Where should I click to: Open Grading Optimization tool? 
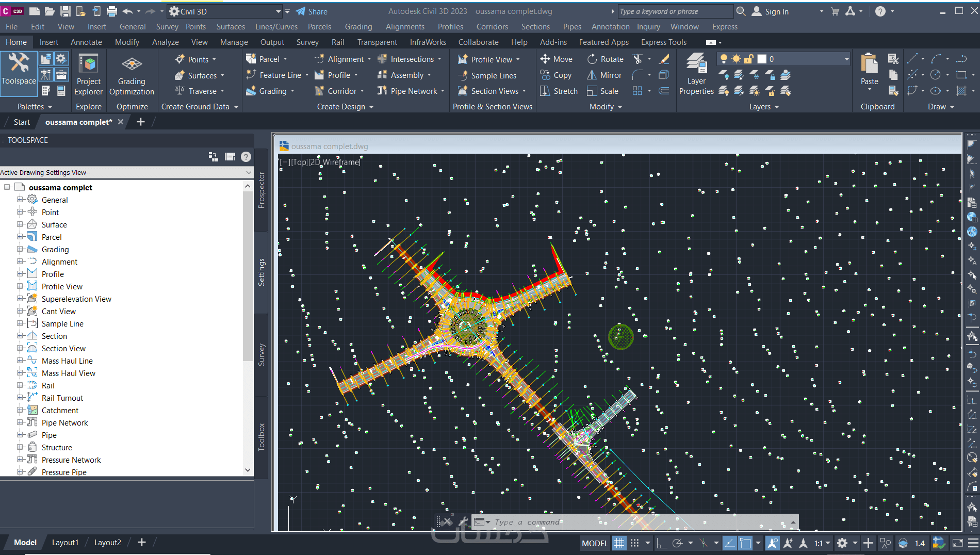click(132, 75)
